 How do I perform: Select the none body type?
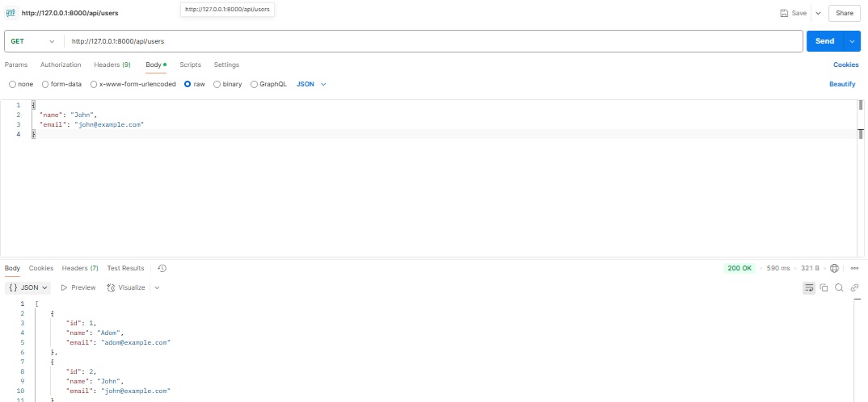pos(12,85)
